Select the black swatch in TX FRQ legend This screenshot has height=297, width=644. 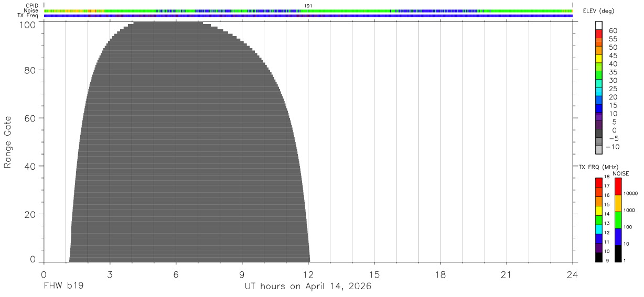point(599,257)
